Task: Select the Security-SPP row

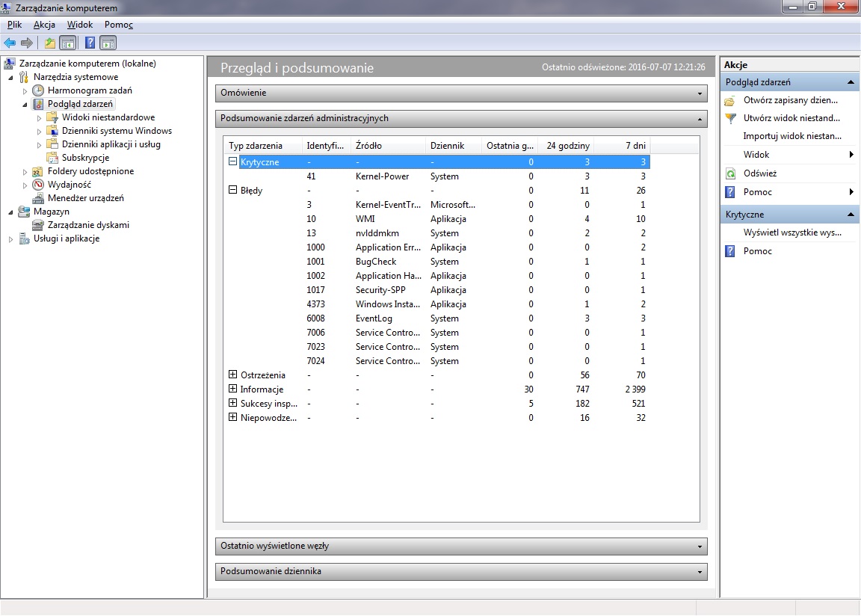Action: [x=437, y=290]
